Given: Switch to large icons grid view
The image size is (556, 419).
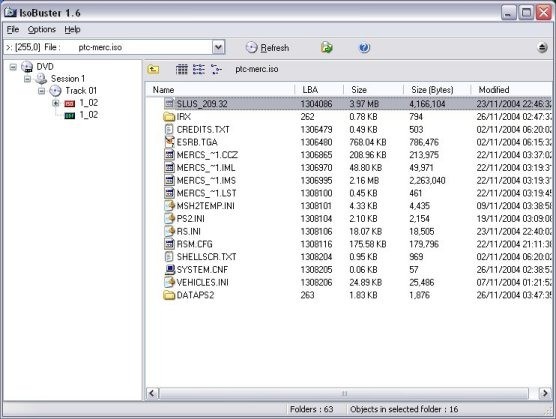Looking at the screenshot, I should 182,69.
